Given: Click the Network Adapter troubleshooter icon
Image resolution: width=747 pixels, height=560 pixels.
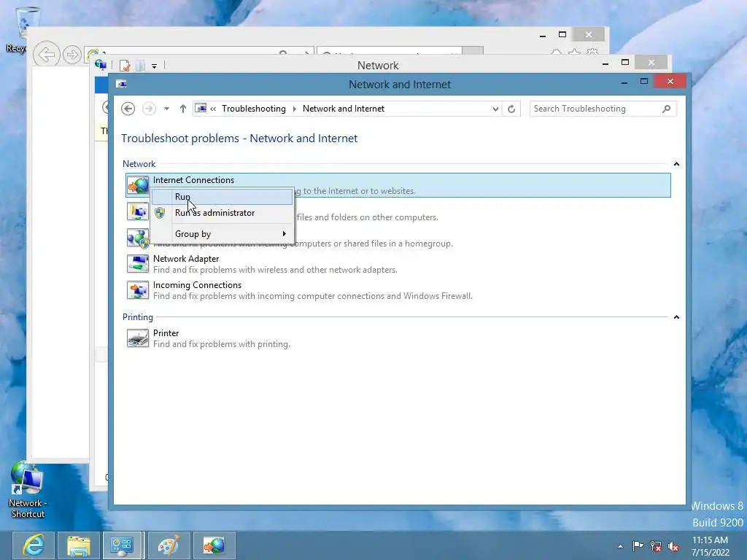Looking at the screenshot, I should [x=138, y=264].
